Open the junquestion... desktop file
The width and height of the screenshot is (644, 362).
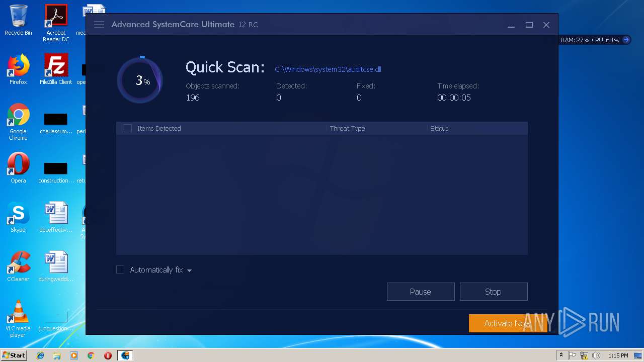(x=56, y=321)
